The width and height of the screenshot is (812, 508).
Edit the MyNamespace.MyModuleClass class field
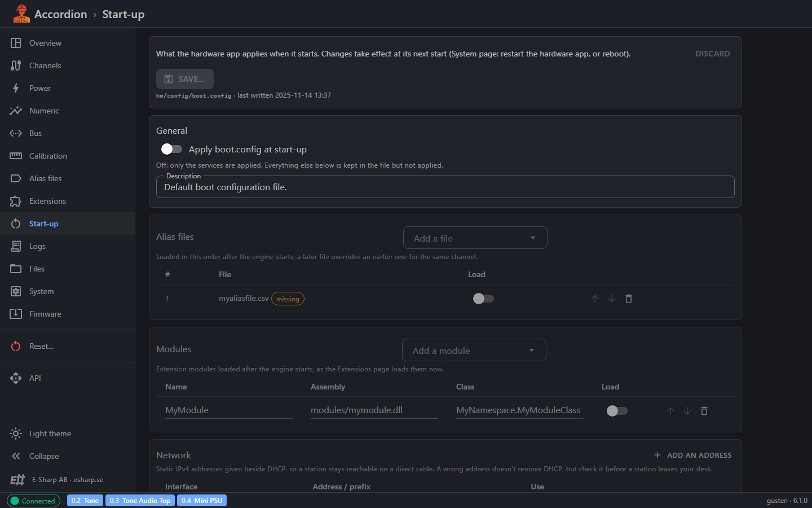[x=520, y=410]
